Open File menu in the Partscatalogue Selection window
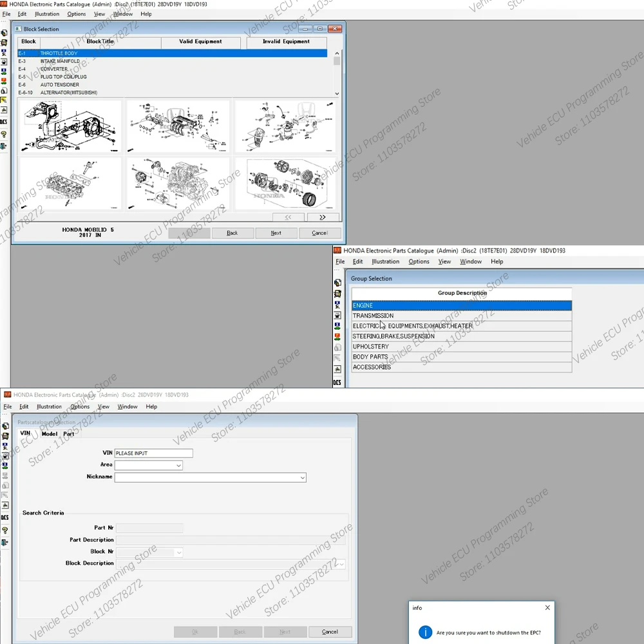The width and height of the screenshot is (644, 644). pos(7,406)
